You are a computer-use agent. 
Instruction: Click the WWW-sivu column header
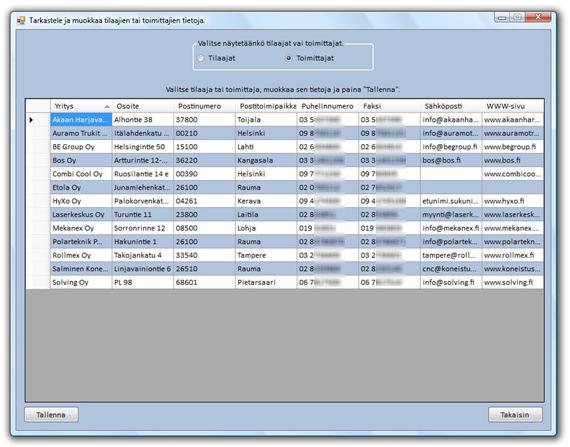point(513,106)
